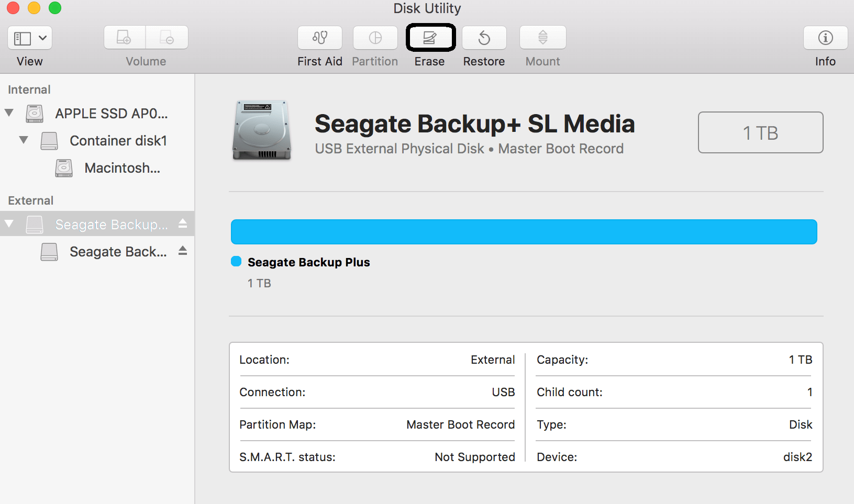The height and width of the screenshot is (504, 854).
Task: Click the Not Supported S.M.A.R.T. value
Action: tap(475, 457)
